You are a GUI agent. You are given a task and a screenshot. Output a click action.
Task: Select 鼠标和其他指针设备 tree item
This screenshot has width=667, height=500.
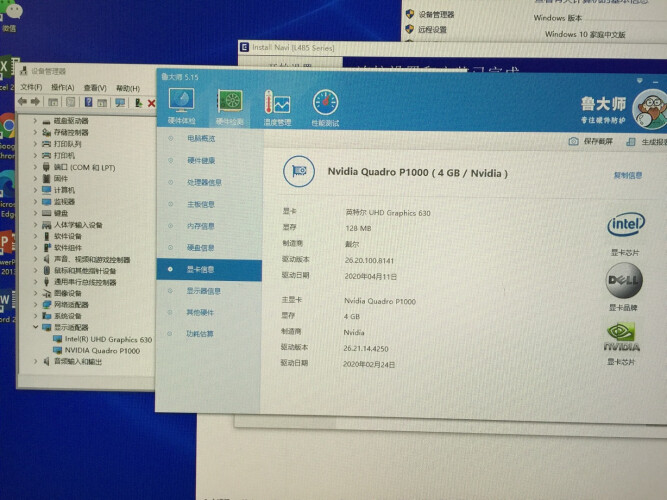click(x=85, y=271)
